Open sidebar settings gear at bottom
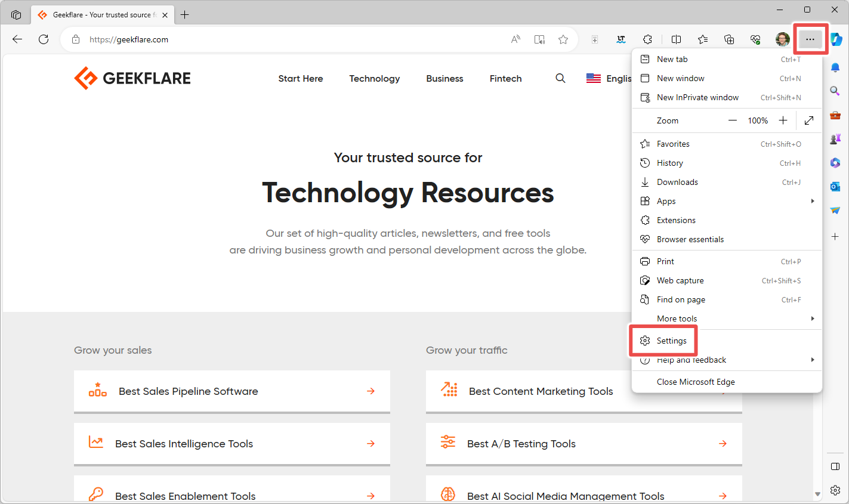Screen dimensions: 849x504 click(835, 490)
